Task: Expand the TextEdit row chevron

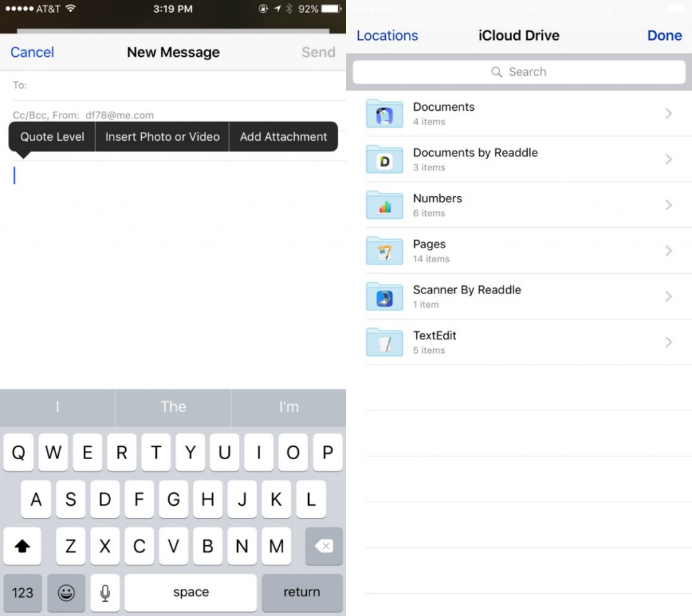Action: pos(668,342)
